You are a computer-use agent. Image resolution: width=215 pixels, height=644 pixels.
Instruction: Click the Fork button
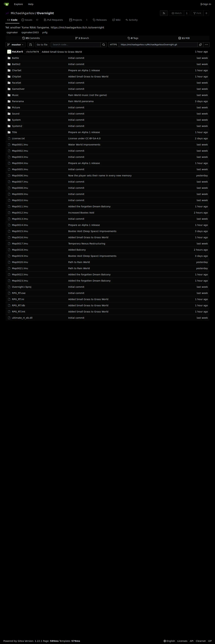[x=197, y=13]
